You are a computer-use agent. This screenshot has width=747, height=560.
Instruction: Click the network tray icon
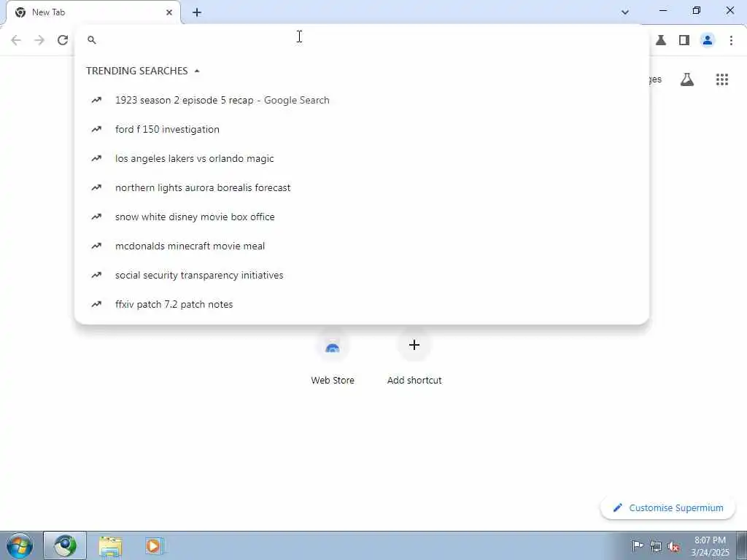[x=656, y=546]
